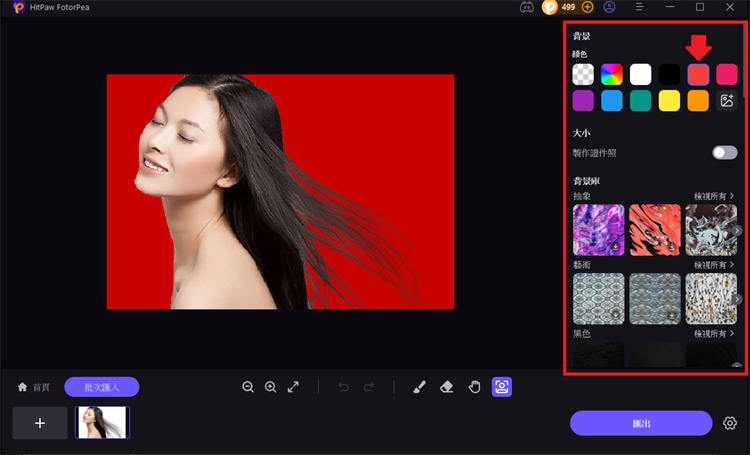The image size is (750, 455).
Task: Show next abstract backgrounds arrow
Action: 737,231
